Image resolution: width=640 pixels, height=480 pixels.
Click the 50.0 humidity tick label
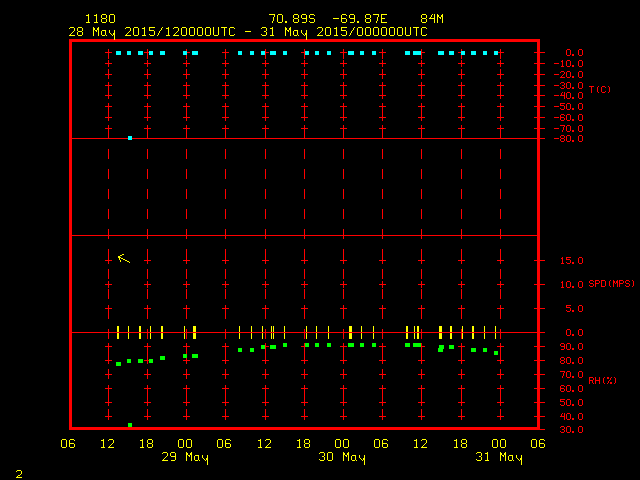[571, 403]
